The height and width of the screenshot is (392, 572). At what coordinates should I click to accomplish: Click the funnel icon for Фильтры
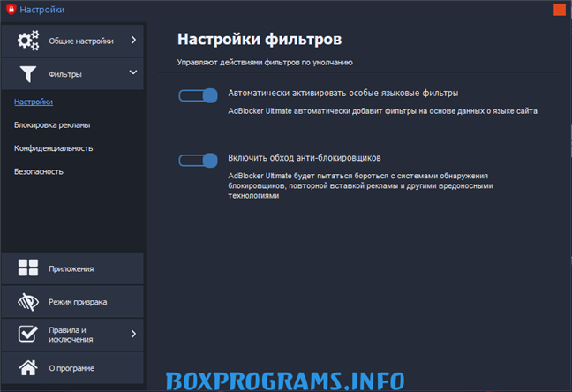point(28,74)
